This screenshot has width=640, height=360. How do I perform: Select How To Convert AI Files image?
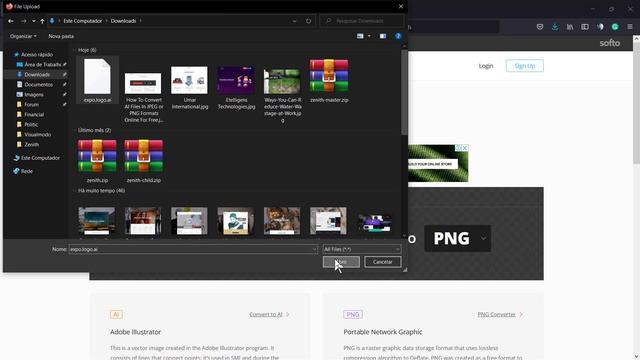click(143, 97)
